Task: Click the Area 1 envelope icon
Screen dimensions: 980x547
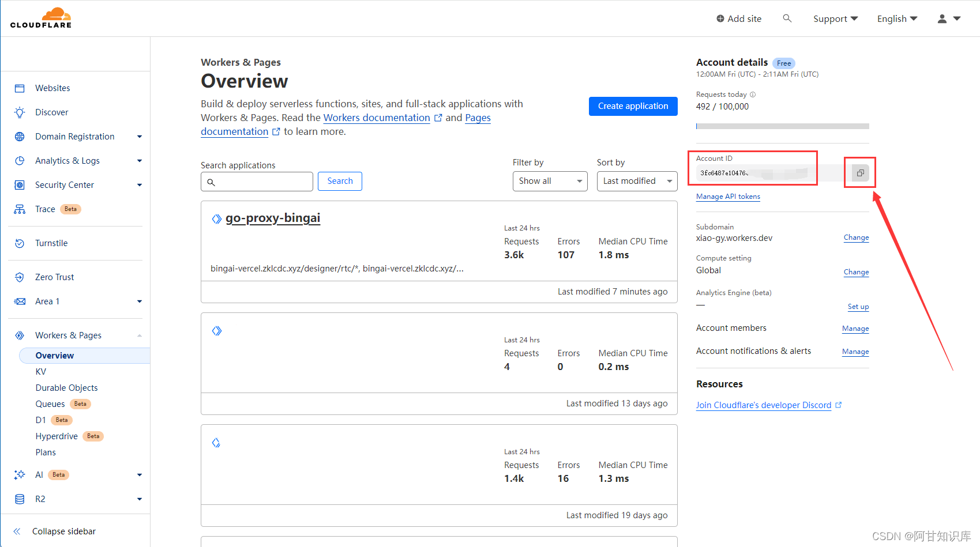Action: pyautogui.click(x=20, y=301)
